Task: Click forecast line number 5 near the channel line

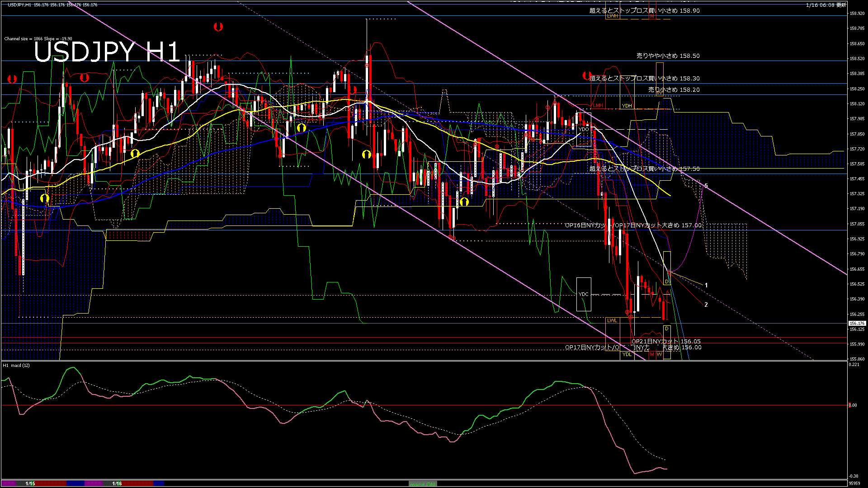Action: point(706,186)
